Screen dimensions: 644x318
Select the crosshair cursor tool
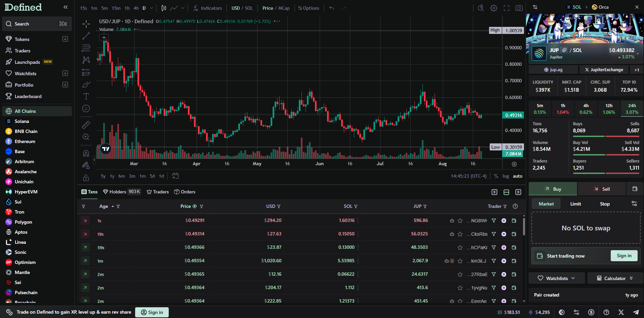click(86, 24)
